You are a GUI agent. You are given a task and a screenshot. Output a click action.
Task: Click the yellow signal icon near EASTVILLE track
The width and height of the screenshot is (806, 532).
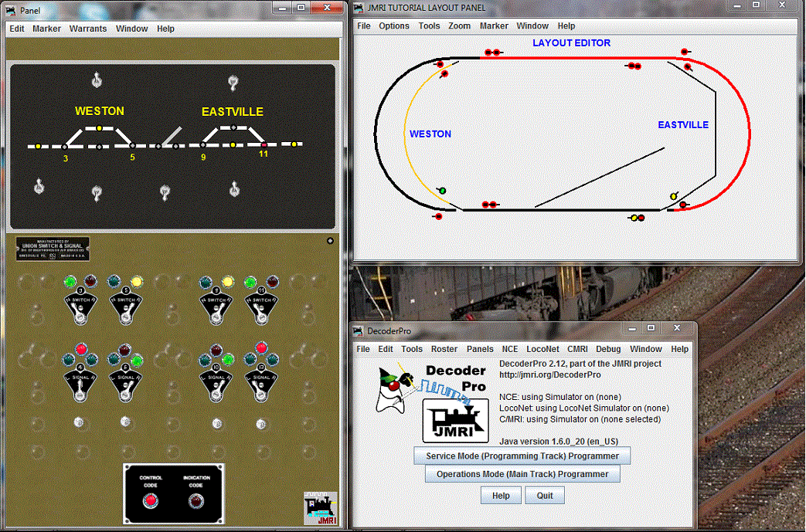click(673, 197)
